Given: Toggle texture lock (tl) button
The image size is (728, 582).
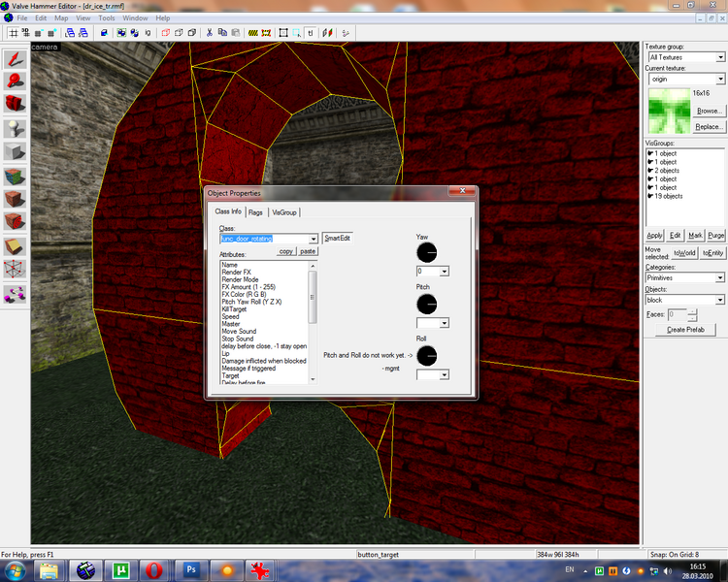Looking at the screenshot, I should [311, 33].
